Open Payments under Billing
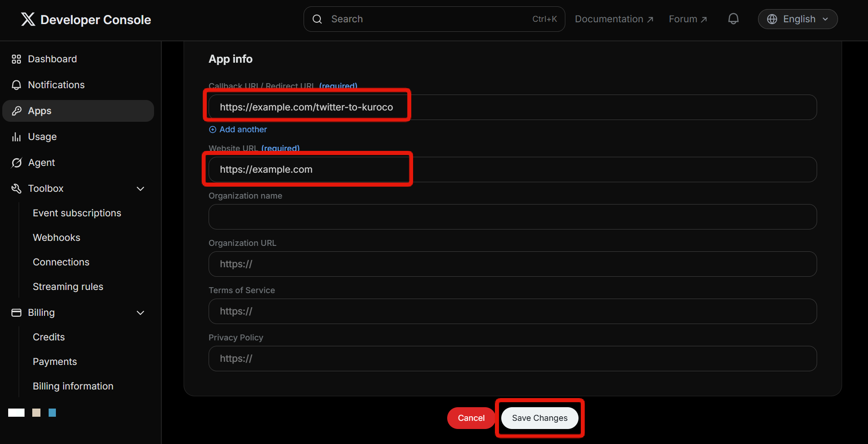This screenshot has width=868, height=444. coord(55,362)
